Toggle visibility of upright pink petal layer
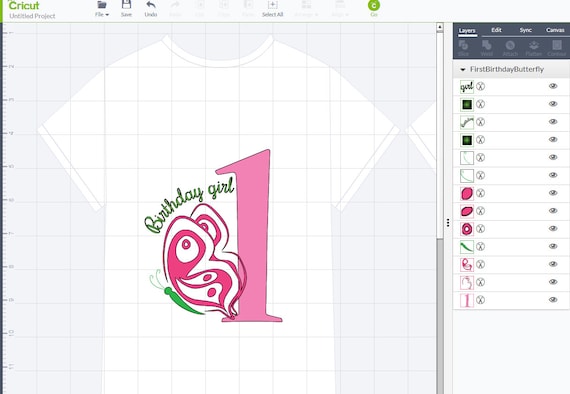Viewport: 570px width, 394px height. (x=553, y=193)
